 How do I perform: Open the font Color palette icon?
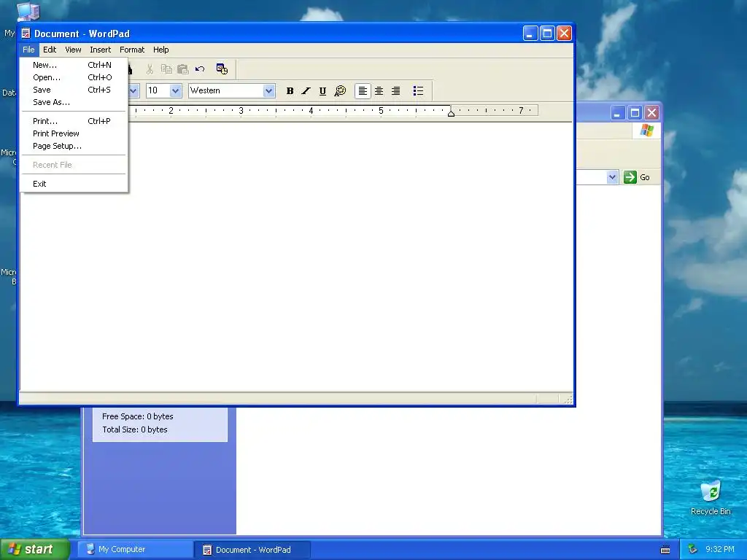tap(340, 91)
